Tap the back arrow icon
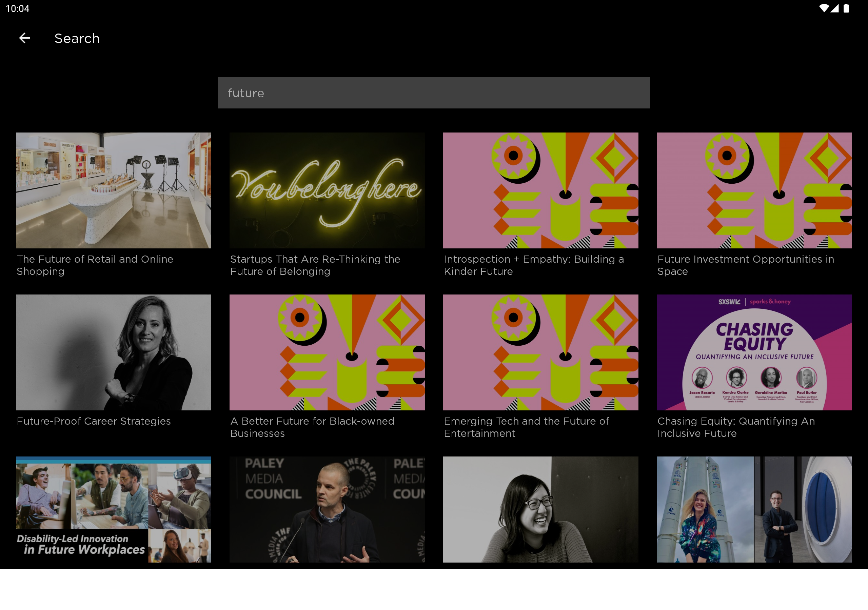Screen dimensions: 868x610 coord(24,38)
